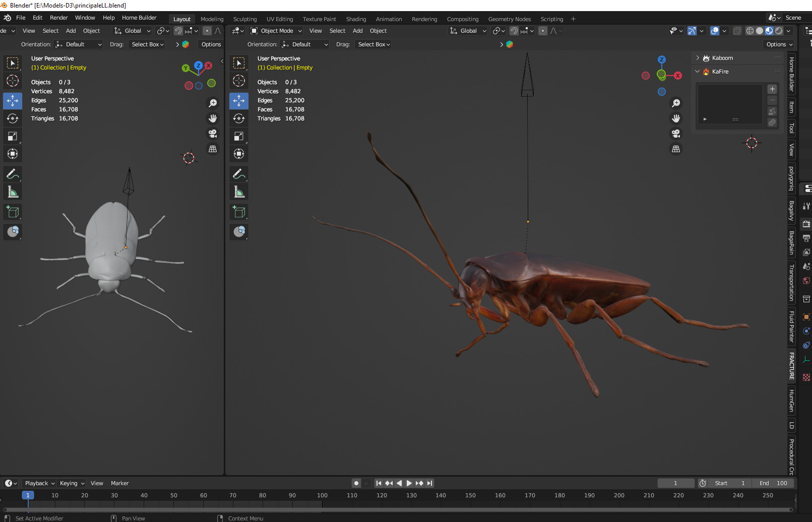
Task: Select the Measure tool in right viewport
Action: [239, 192]
